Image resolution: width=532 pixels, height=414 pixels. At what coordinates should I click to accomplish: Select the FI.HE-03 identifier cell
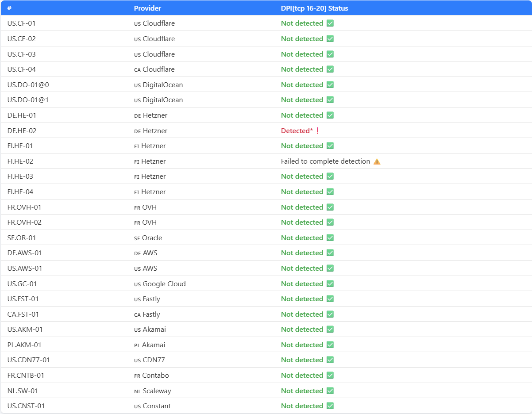[20, 176]
